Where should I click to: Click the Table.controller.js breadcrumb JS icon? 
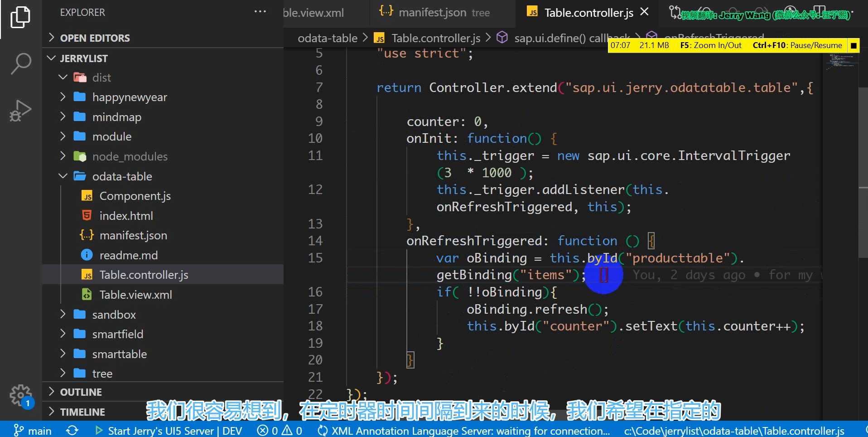pos(380,39)
